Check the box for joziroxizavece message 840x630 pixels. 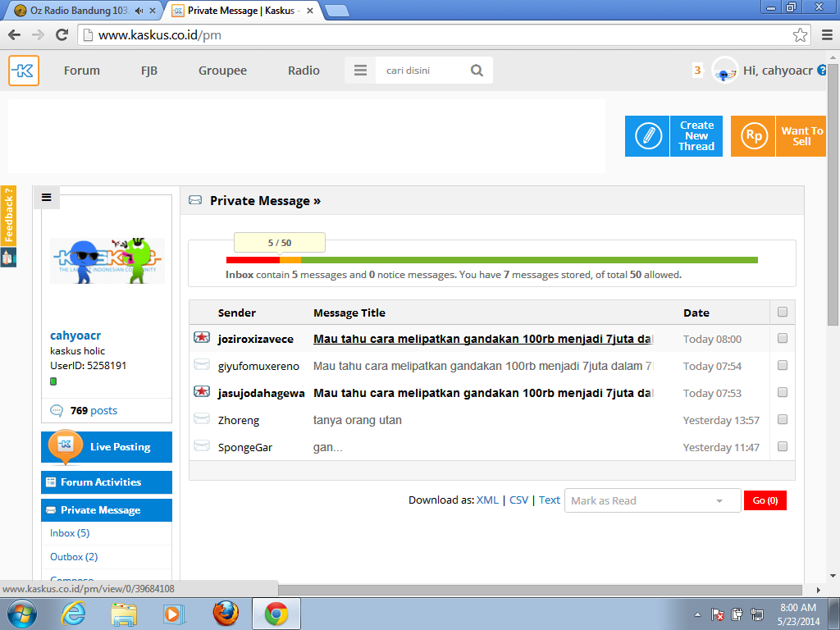tap(782, 338)
